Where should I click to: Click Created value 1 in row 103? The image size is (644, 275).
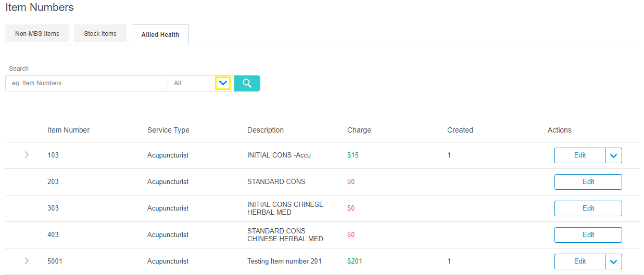point(449,155)
